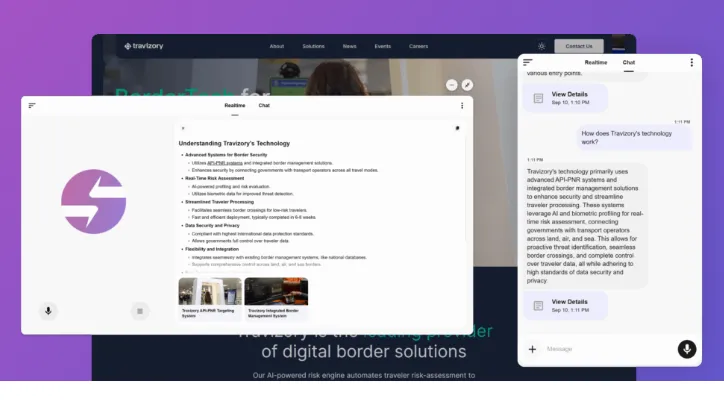Open the Solutions menu in website navigation
This screenshot has width=724, height=410.
313,46
